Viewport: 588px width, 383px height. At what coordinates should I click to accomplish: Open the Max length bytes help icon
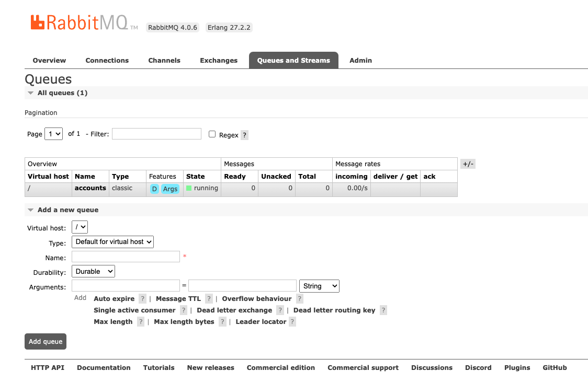(222, 321)
